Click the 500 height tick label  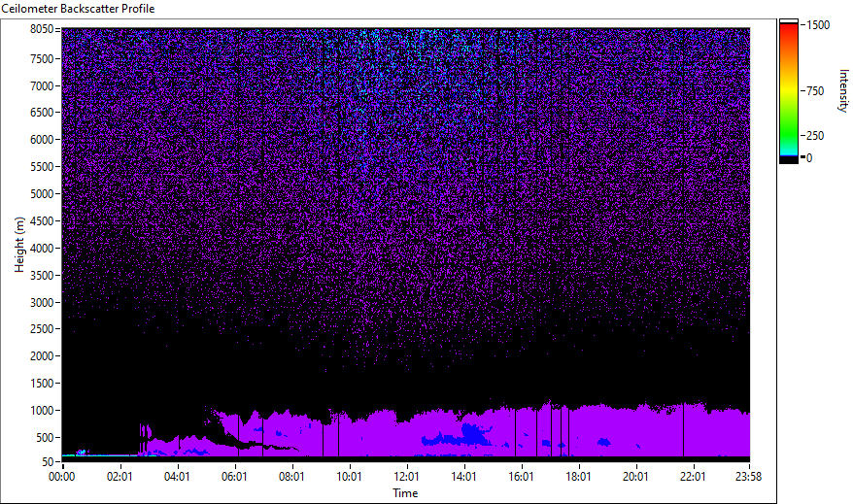(45, 438)
